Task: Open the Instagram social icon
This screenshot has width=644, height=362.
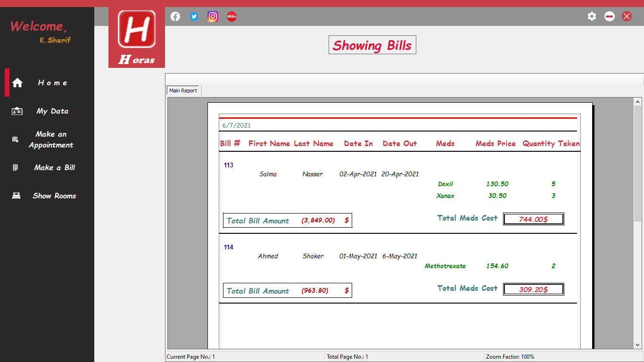Action: click(x=213, y=16)
